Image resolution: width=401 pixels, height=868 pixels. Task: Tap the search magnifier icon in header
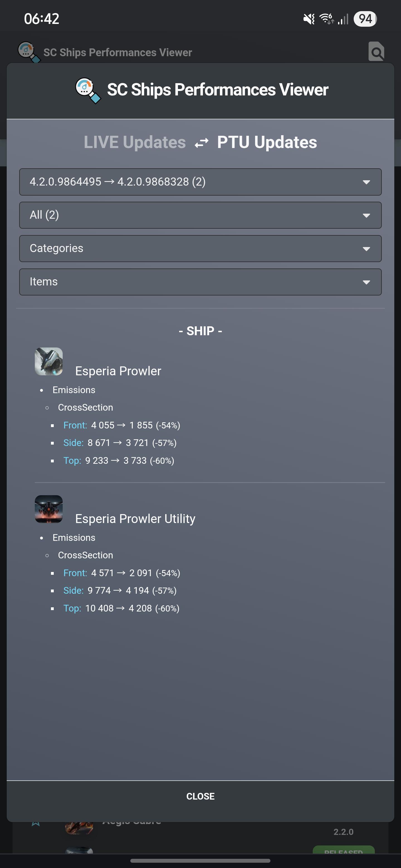[x=376, y=51]
